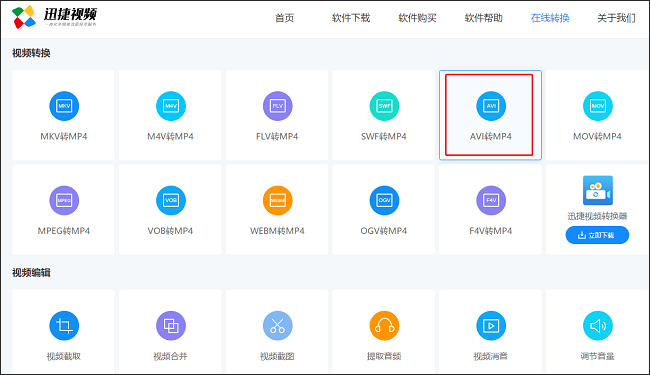Click the WEBM转MP4 text label

pos(277,231)
